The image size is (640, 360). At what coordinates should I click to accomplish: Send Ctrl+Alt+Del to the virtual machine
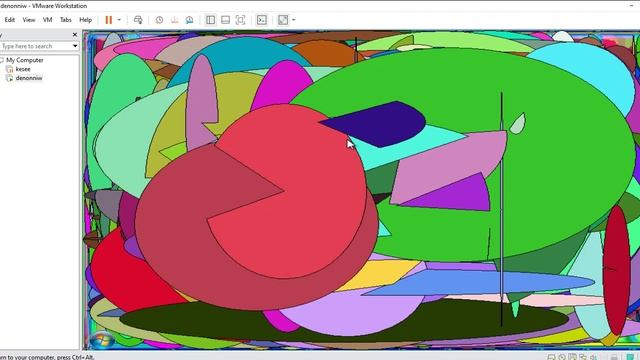138,20
